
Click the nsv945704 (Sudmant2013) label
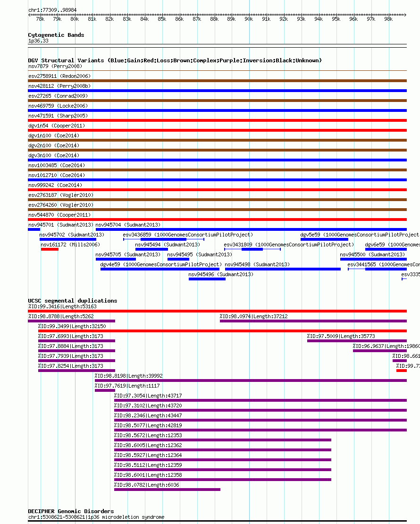128,225
